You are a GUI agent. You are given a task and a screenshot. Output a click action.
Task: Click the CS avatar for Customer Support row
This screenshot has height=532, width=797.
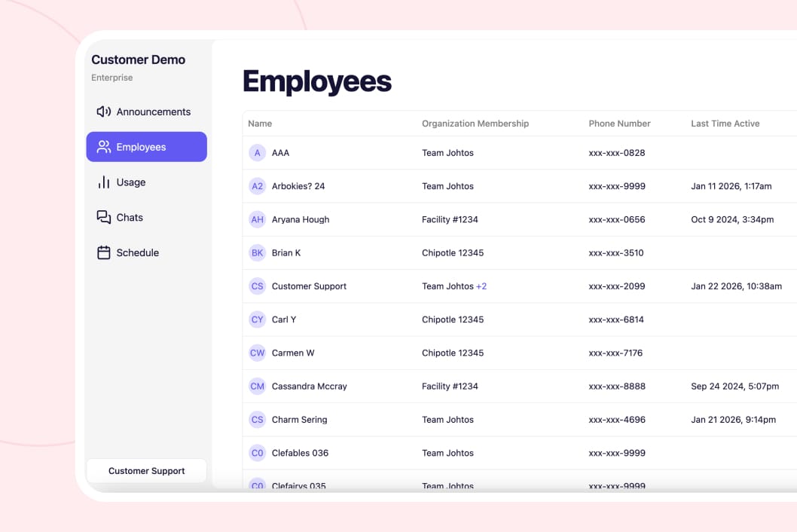coord(257,286)
